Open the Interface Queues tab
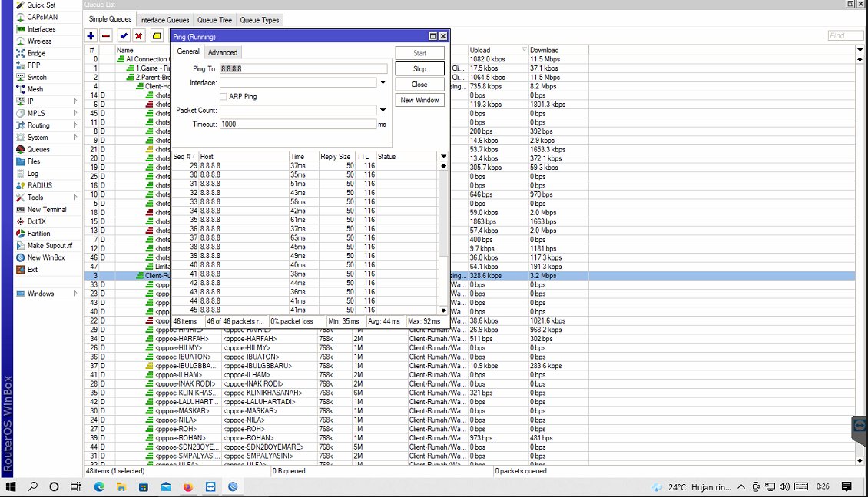 (164, 20)
